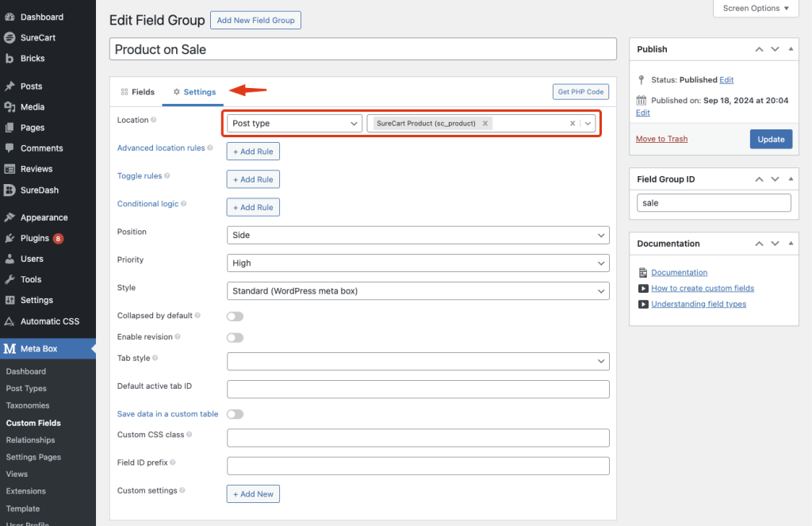Image resolution: width=812 pixels, height=526 pixels.
Task: Click Move to Trash link
Action: (x=662, y=139)
